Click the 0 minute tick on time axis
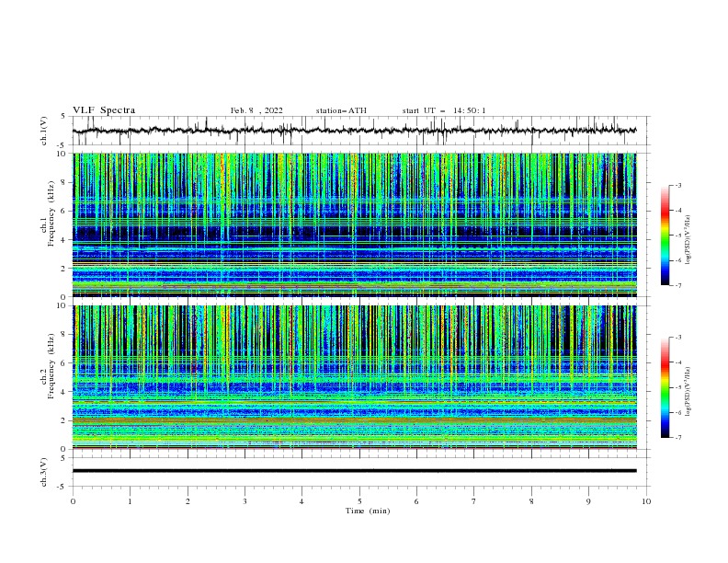 (x=73, y=501)
